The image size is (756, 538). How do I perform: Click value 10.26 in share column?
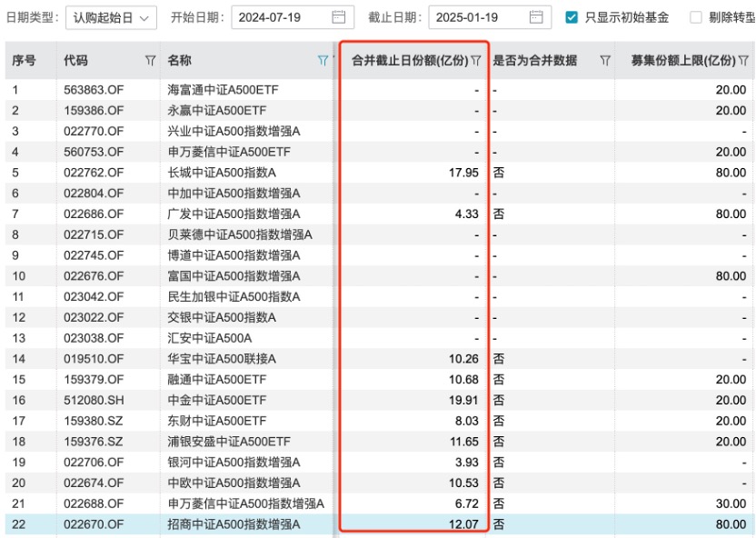[x=463, y=359]
